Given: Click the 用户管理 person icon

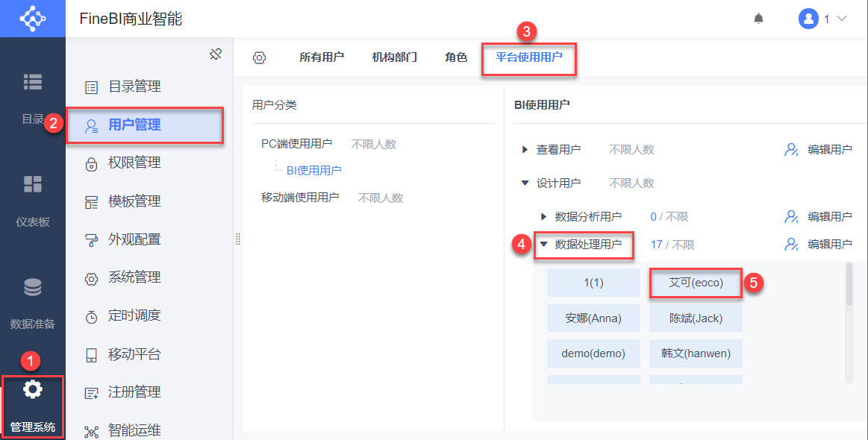Looking at the screenshot, I should pyautogui.click(x=91, y=126).
